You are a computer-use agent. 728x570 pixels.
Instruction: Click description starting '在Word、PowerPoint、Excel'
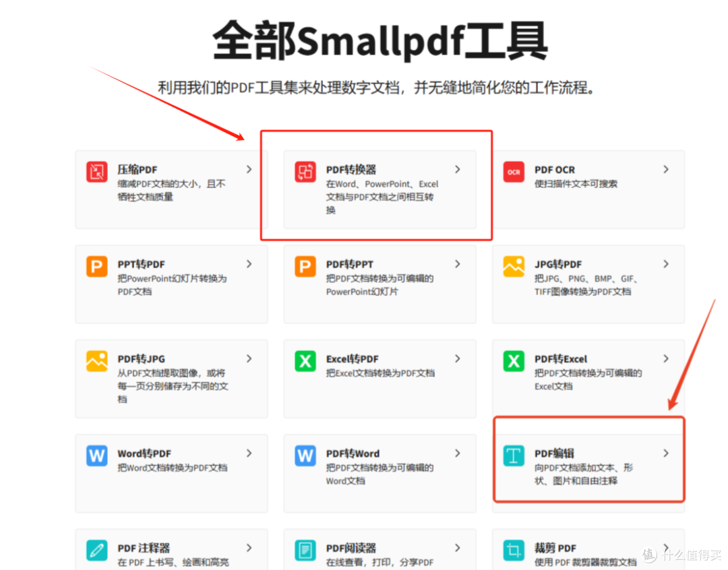click(x=382, y=197)
